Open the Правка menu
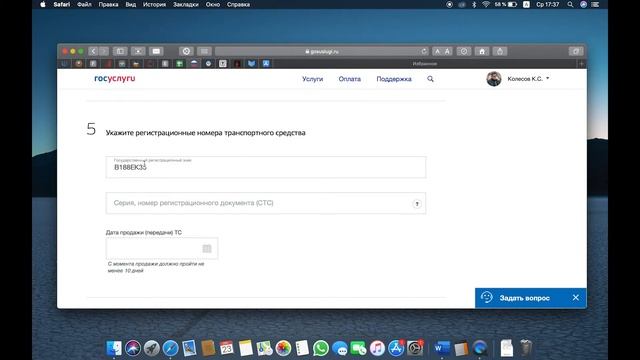Image resolution: width=640 pixels, height=360 pixels. (108, 4)
